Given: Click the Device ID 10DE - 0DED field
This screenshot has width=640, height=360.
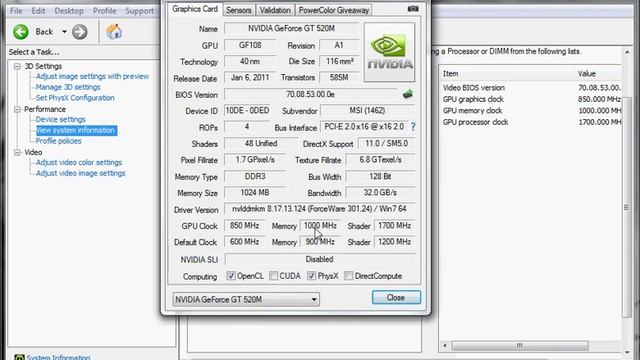Looking at the screenshot, I should (247, 111).
